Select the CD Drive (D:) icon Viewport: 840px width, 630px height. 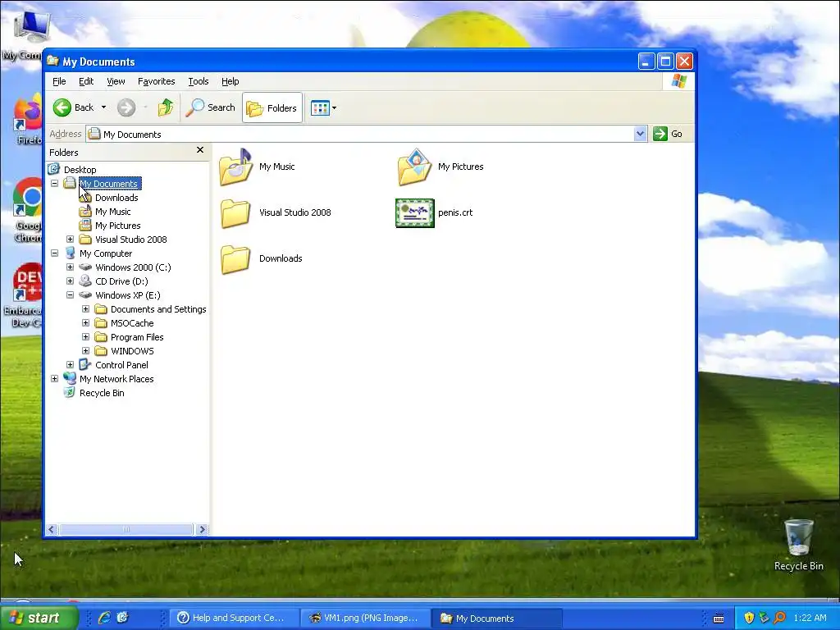(85, 281)
